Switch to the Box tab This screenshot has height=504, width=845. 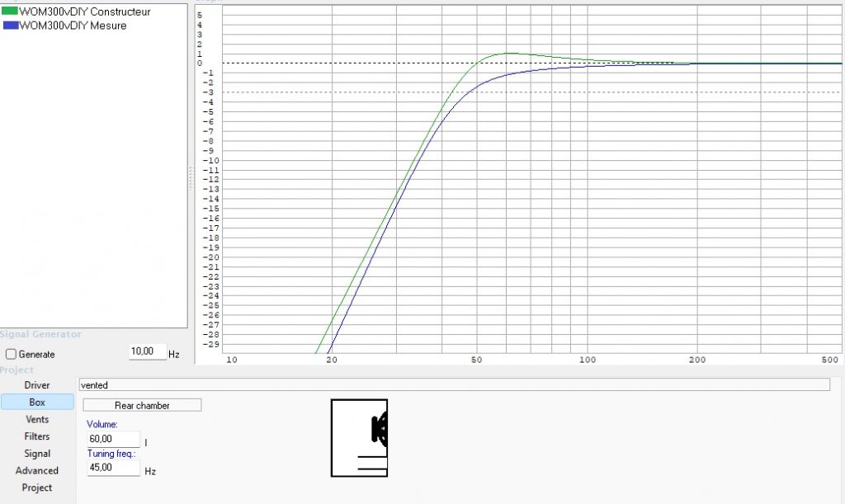37,403
